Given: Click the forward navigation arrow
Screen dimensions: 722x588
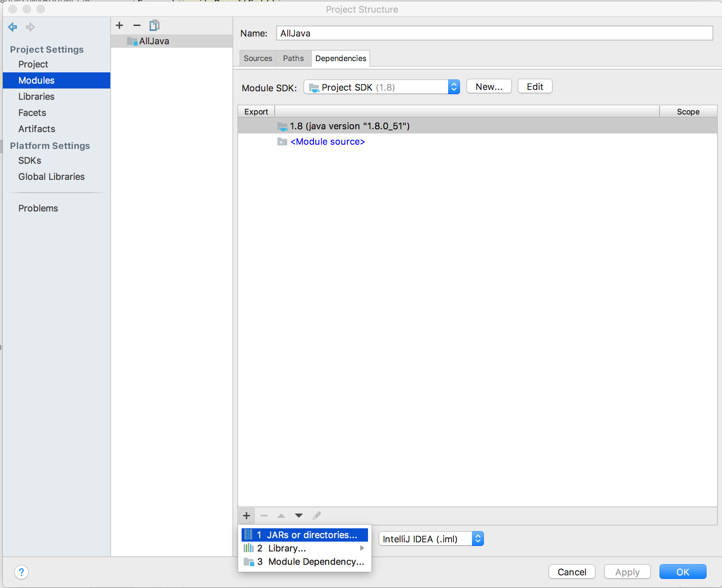Looking at the screenshot, I should pos(30,27).
